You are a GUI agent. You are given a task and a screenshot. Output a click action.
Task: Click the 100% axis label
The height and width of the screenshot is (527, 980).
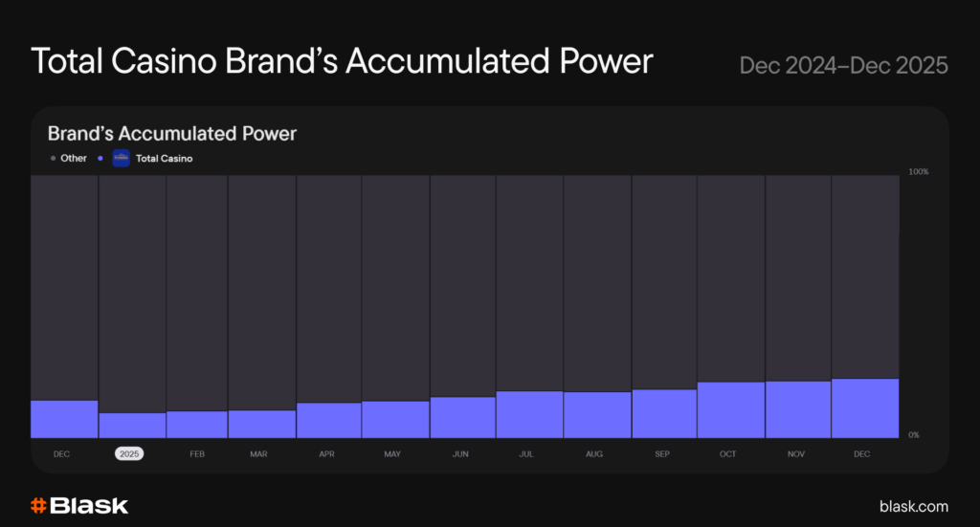[918, 172]
